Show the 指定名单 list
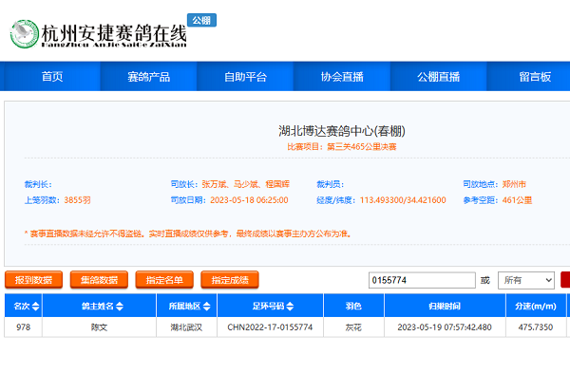The height and width of the screenshot is (392, 570). [164, 280]
